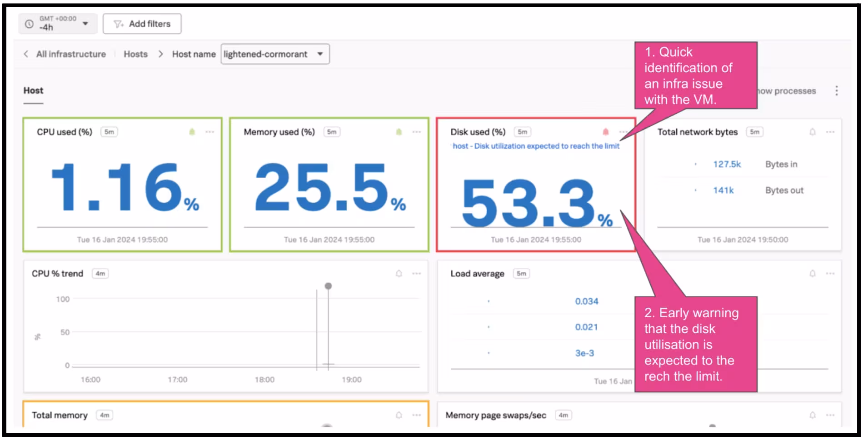868x440 pixels.
Task: Select the Host tab
Action: click(33, 91)
